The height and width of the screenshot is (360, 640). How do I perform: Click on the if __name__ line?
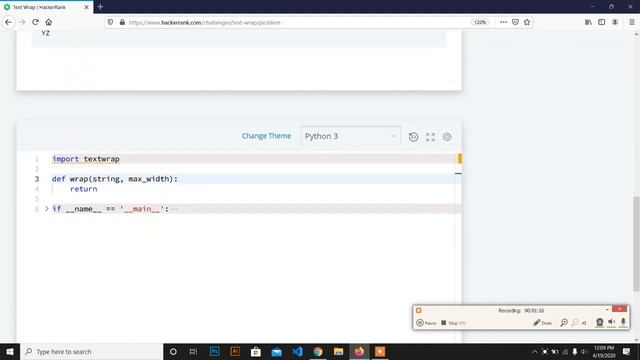[x=253, y=209]
